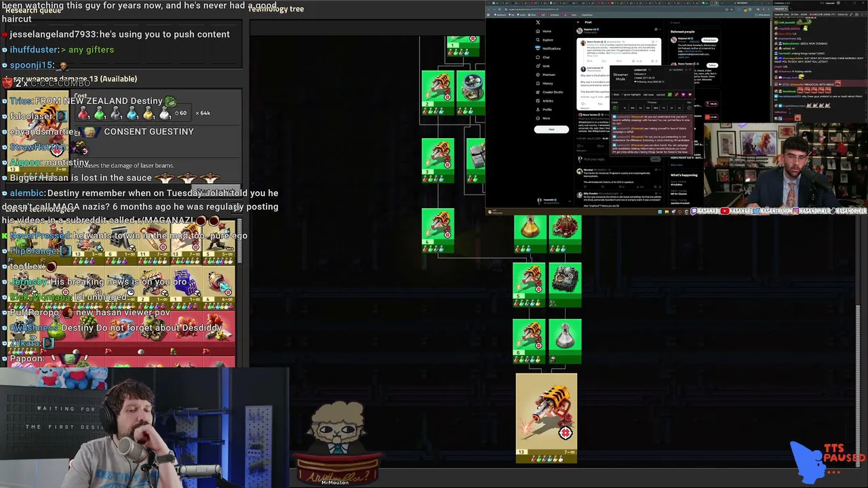Image resolution: width=868 pixels, height=488 pixels.
Task: Click the grey military science pack cost icon
Action: [x=116, y=113]
